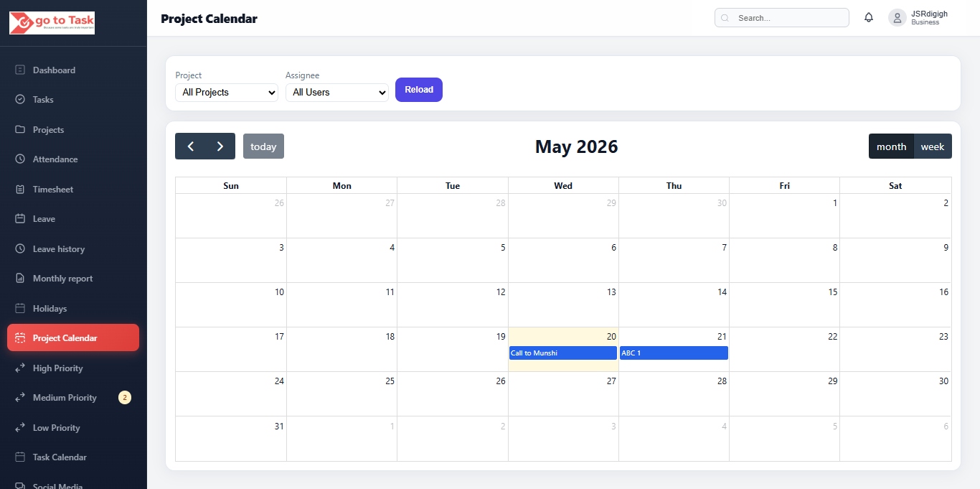Screen dimensions: 980x489
Task: Click the Sun column header
Action: [231, 186]
